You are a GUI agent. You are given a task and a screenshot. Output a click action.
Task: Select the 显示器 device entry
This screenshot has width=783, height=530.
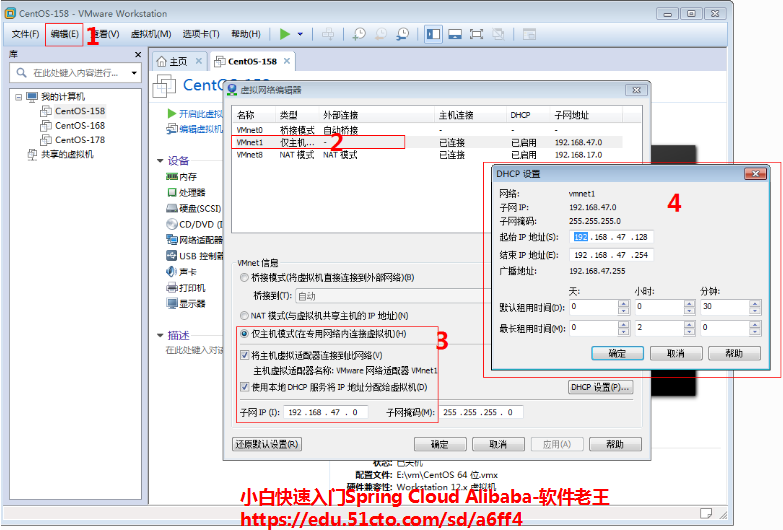click(x=186, y=303)
